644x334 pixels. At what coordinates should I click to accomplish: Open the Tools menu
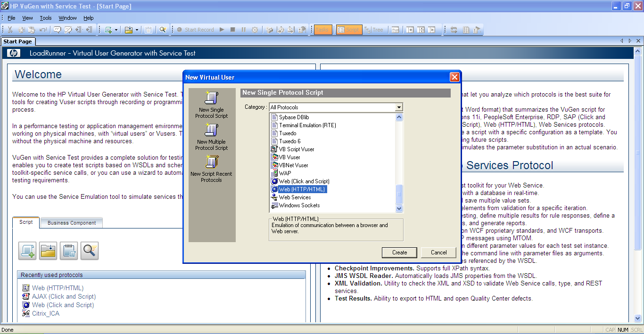pyautogui.click(x=46, y=18)
